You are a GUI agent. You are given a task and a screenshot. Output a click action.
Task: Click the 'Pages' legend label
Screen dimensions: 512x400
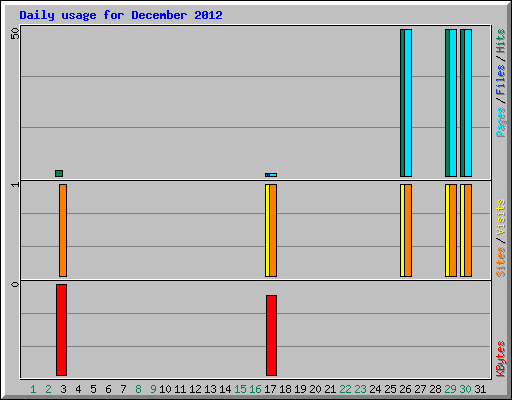pyautogui.click(x=500, y=122)
